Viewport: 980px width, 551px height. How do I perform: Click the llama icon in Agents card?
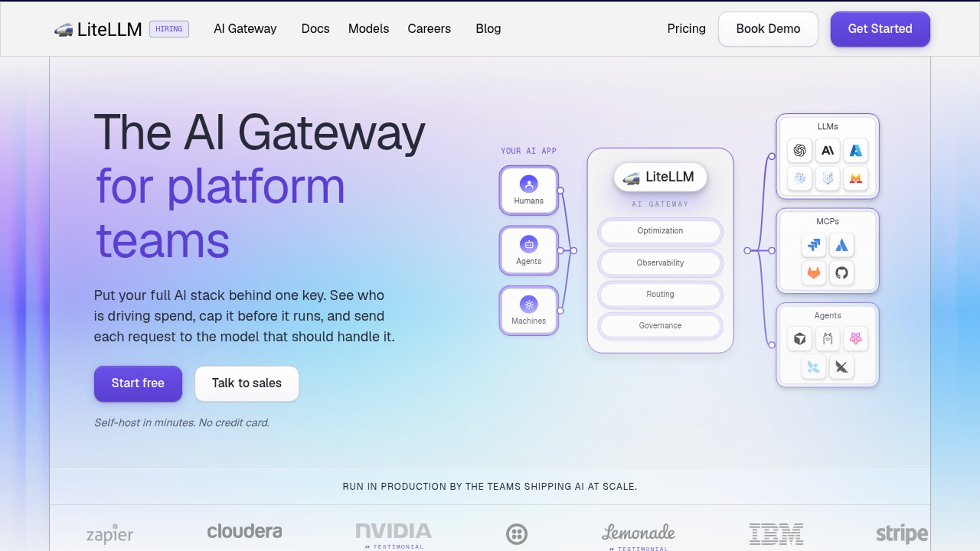click(827, 339)
